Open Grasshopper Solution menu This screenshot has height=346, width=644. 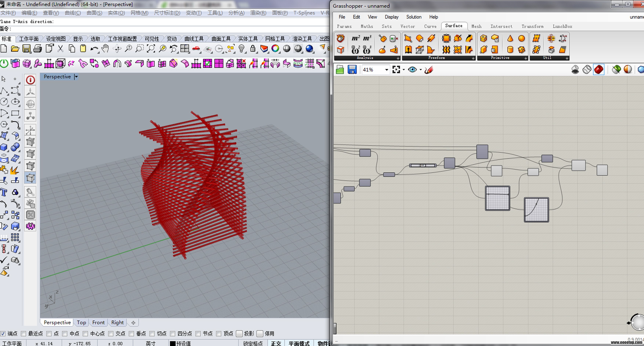(x=413, y=17)
